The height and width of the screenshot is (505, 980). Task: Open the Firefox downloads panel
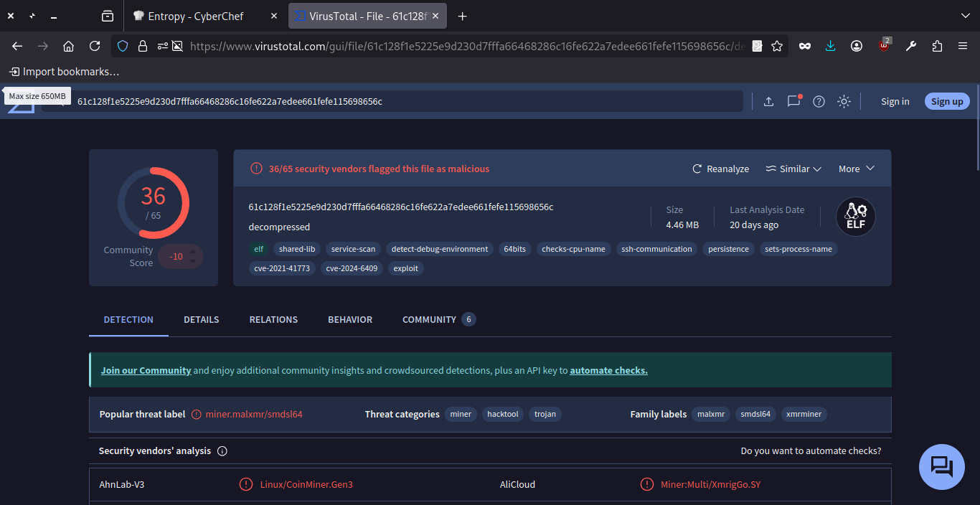830,46
